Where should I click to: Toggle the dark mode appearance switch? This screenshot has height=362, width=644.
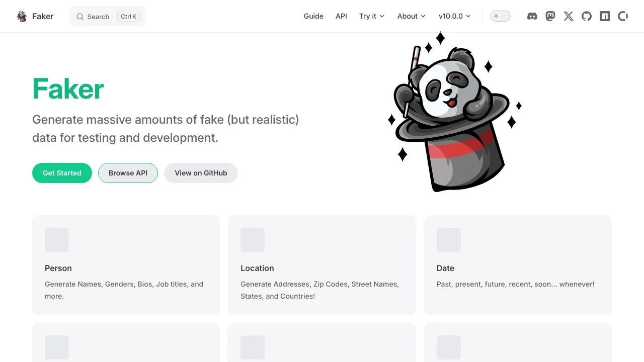click(501, 16)
